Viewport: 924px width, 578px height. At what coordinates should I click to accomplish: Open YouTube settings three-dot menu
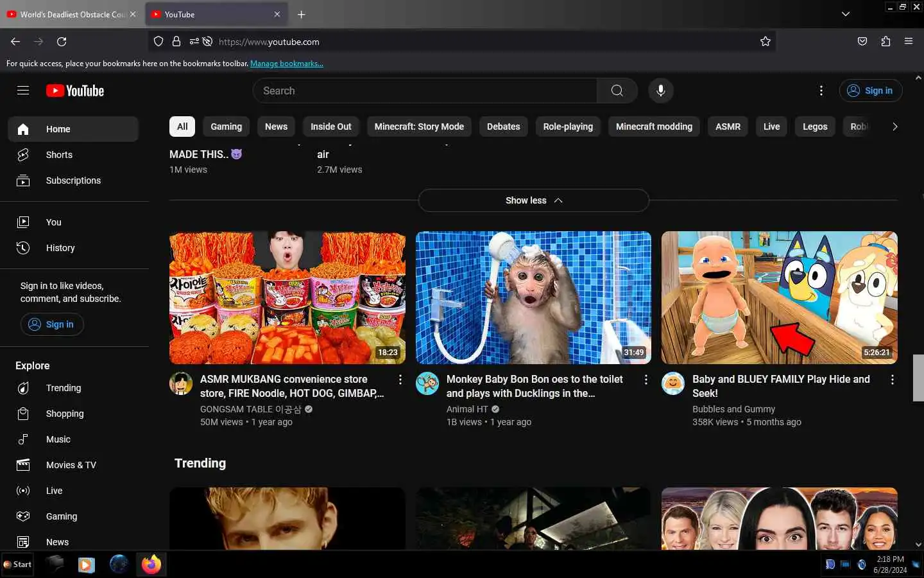click(821, 91)
